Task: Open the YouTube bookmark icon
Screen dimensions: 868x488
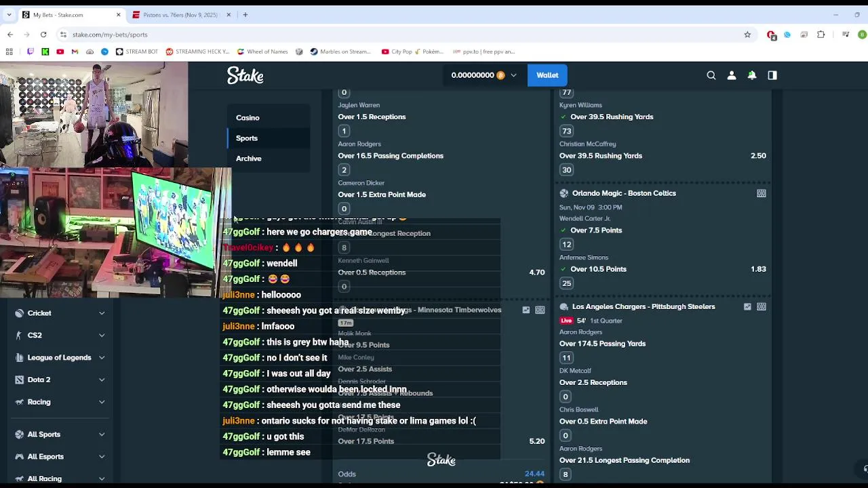Action: pyautogui.click(x=60, y=52)
